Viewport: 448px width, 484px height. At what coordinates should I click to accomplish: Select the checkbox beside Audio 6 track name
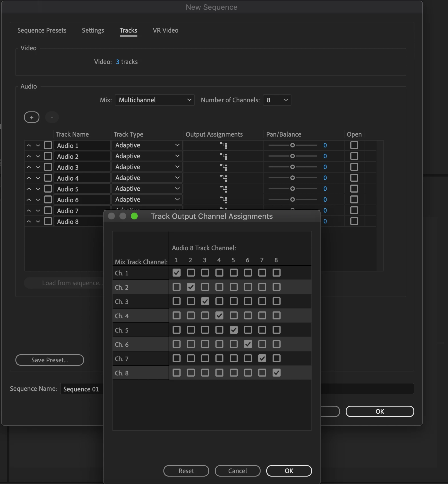[48, 199]
